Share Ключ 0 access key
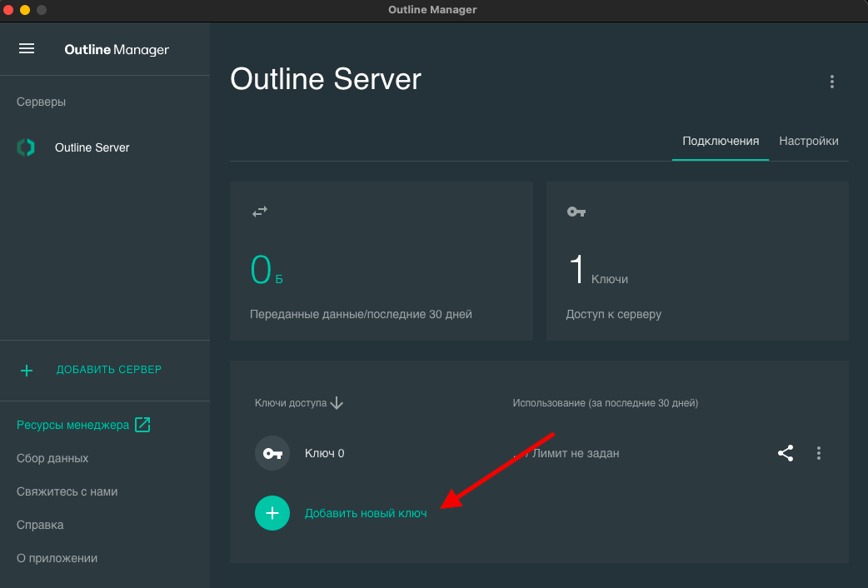This screenshot has width=868, height=588. (785, 453)
